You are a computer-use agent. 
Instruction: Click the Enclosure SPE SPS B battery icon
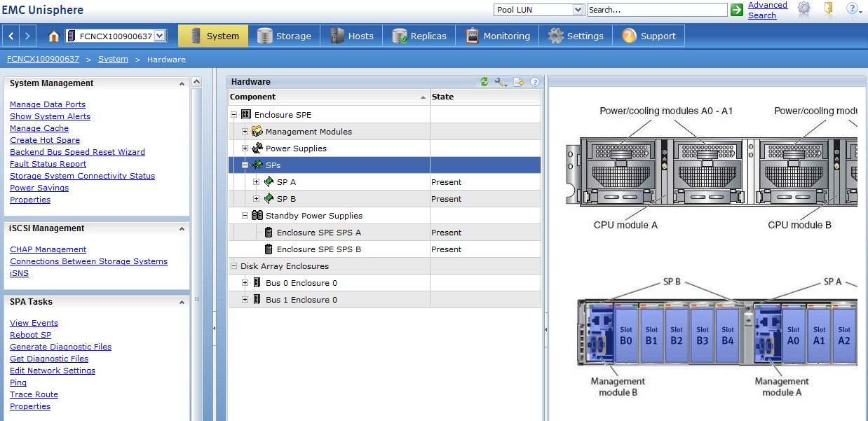[x=269, y=249]
